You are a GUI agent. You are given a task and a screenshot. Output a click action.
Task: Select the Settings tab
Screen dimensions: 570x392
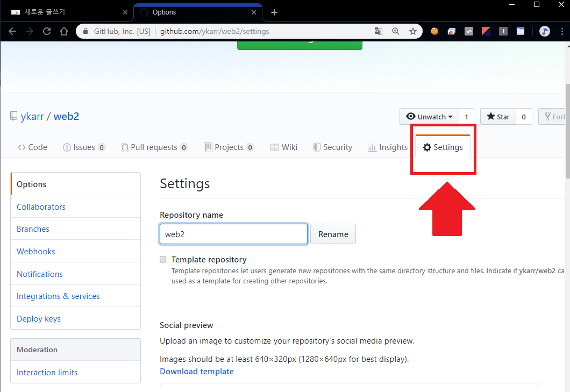[x=443, y=147]
